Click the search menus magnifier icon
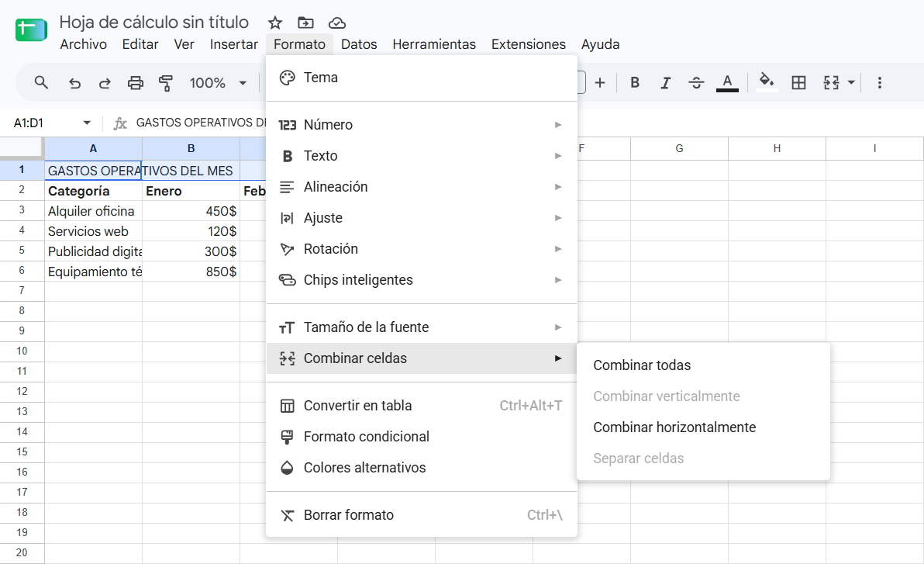Viewport: 924px width, 564px height. [41, 82]
